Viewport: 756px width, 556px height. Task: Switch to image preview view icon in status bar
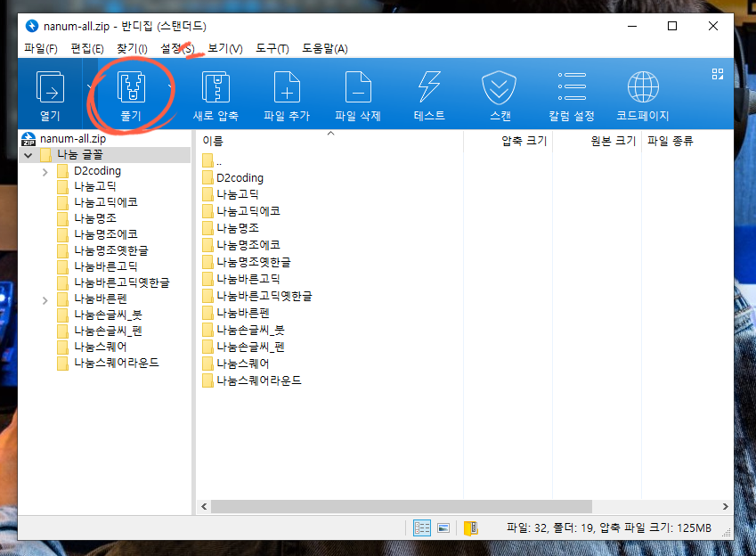443,528
